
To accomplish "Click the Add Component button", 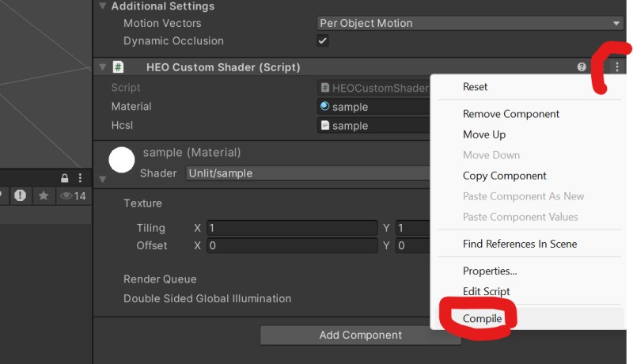I will (x=360, y=335).
